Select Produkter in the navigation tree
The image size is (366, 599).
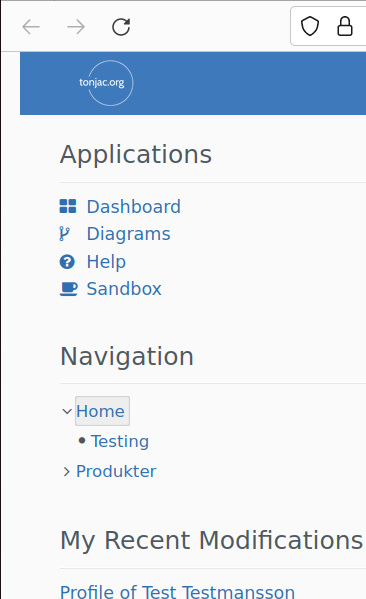coord(116,471)
